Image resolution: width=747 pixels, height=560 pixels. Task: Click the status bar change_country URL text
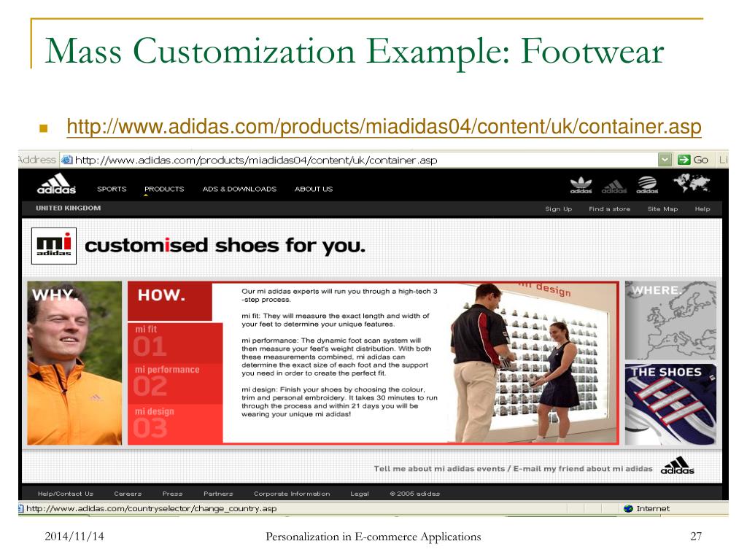click(x=151, y=508)
